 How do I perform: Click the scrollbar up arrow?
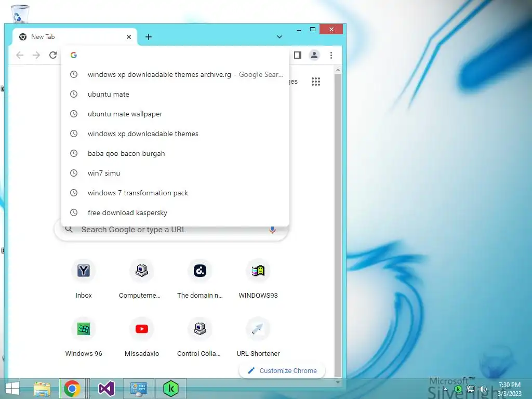point(338,70)
